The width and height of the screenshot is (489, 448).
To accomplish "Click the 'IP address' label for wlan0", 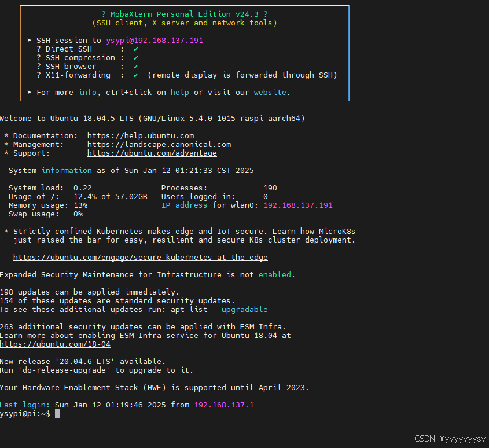I will pyautogui.click(x=184, y=205).
